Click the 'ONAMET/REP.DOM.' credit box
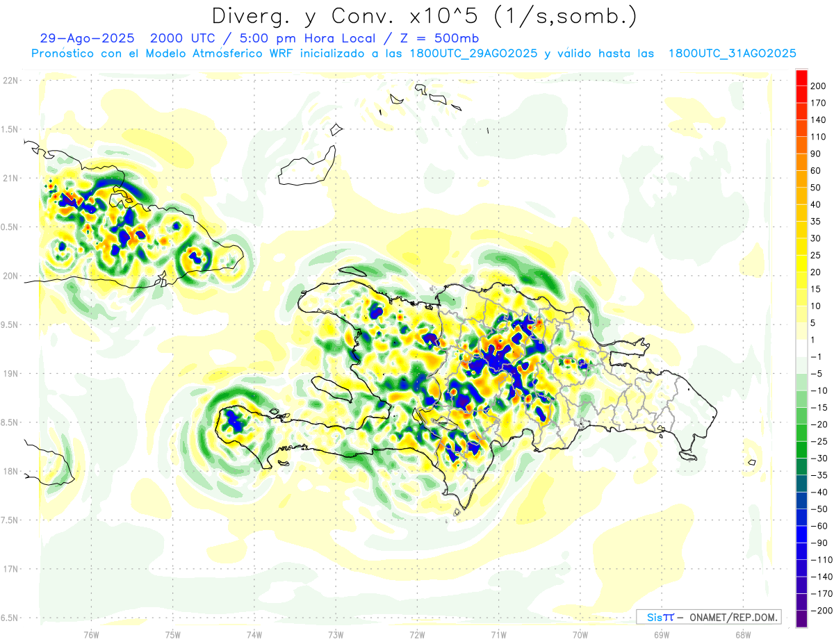 (x=708, y=617)
